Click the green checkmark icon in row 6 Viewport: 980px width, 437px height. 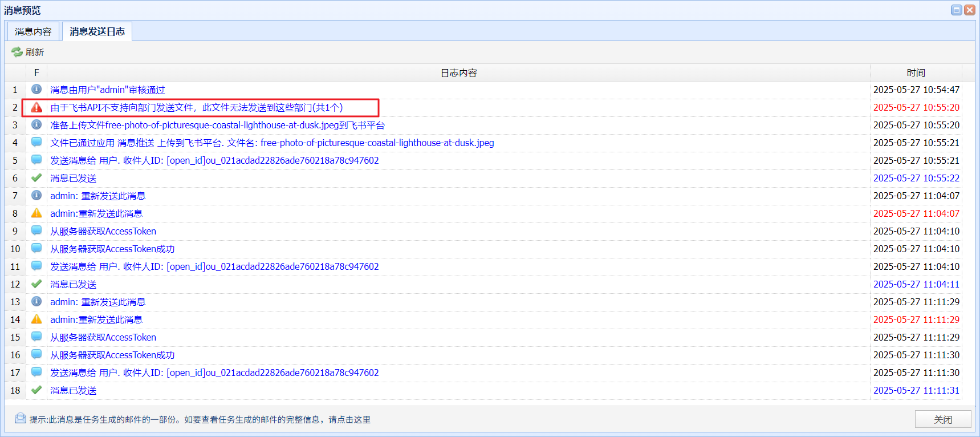click(x=36, y=177)
